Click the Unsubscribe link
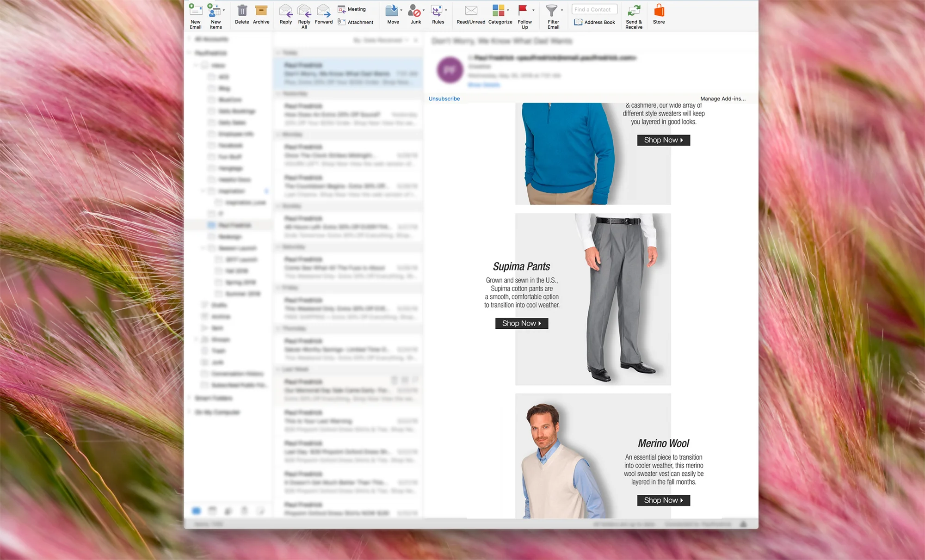Screen dimensions: 925x560 (444, 98)
